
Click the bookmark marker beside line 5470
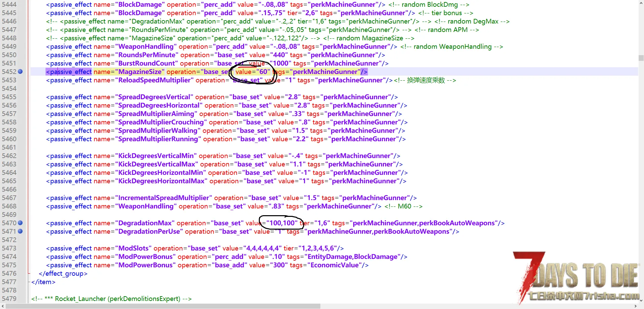20,223
